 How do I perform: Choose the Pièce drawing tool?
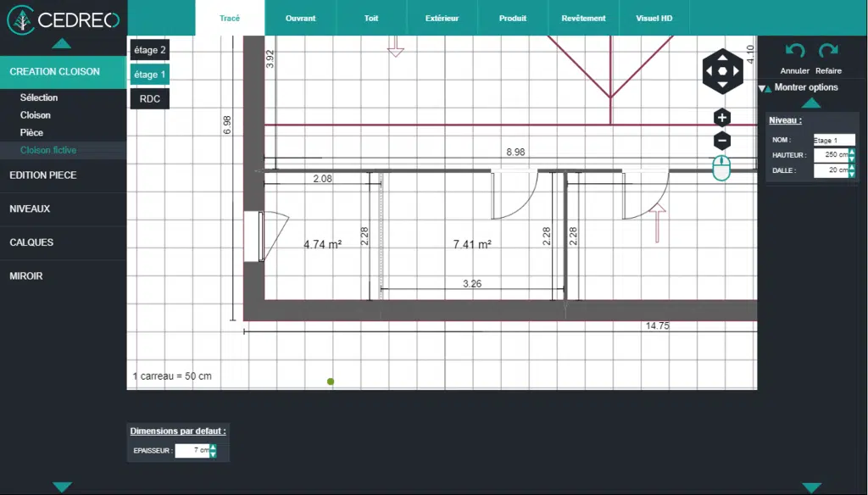[31, 133]
